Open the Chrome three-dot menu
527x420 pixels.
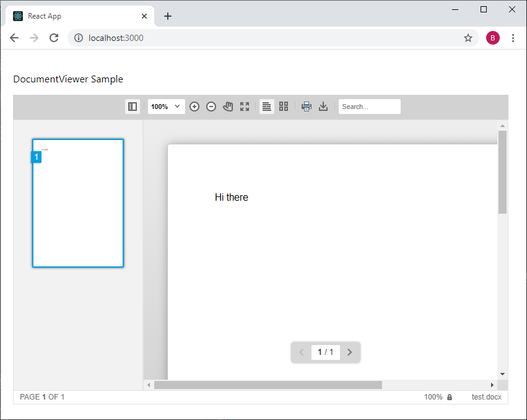pyautogui.click(x=513, y=38)
